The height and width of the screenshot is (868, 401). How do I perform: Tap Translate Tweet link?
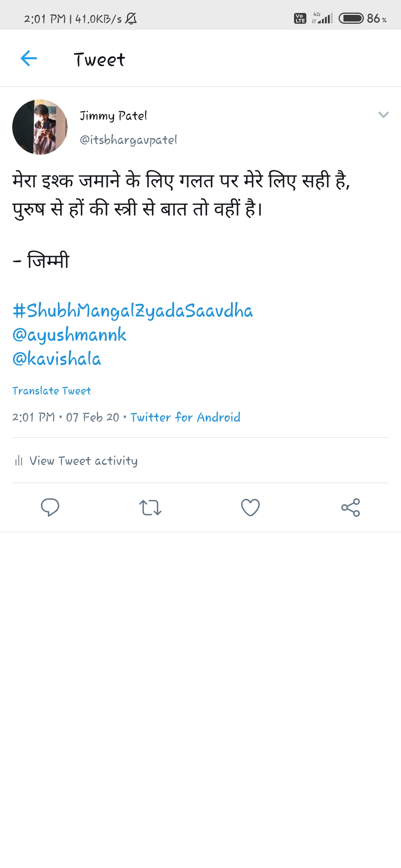pyautogui.click(x=52, y=391)
